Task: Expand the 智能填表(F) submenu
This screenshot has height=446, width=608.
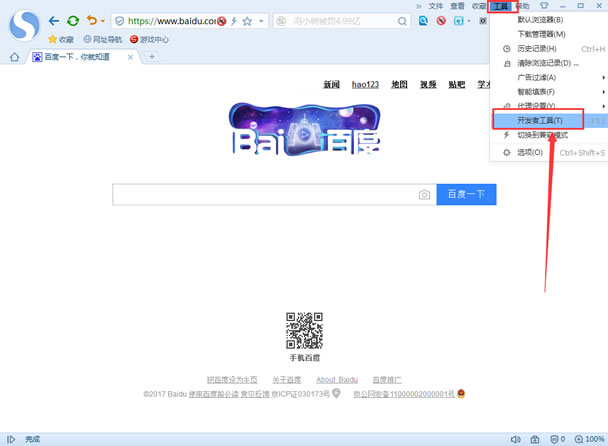Action: click(549, 92)
